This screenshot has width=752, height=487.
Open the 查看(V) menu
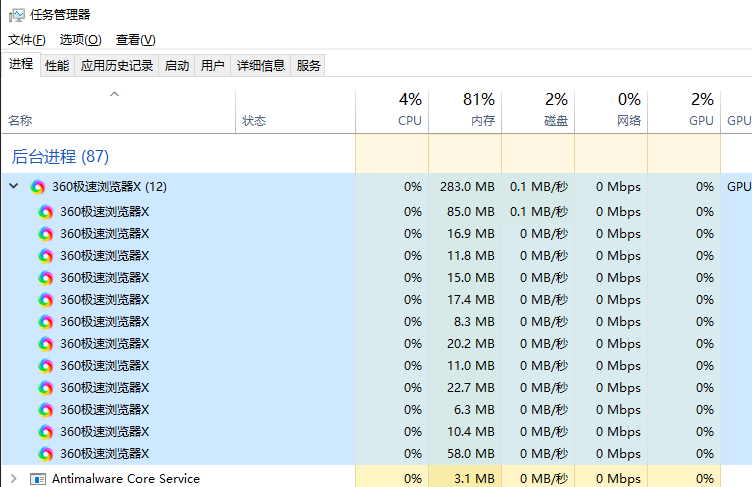click(x=136, y=40)
